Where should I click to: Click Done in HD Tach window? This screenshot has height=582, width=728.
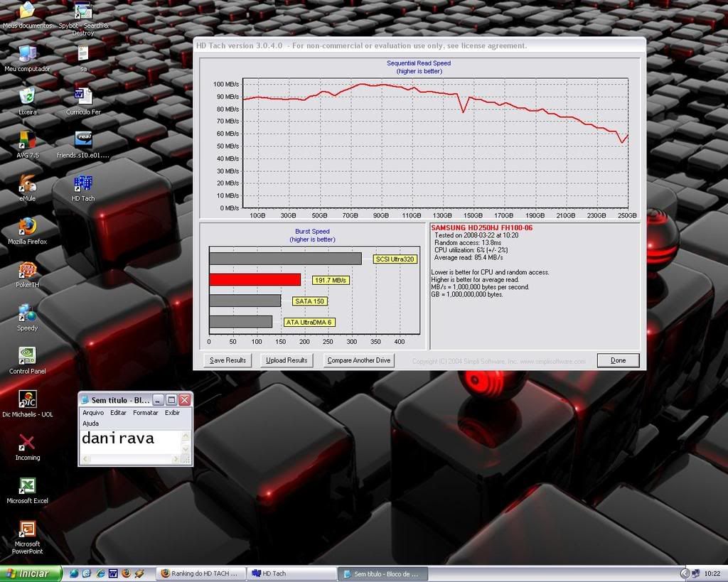tap(618, 360)
